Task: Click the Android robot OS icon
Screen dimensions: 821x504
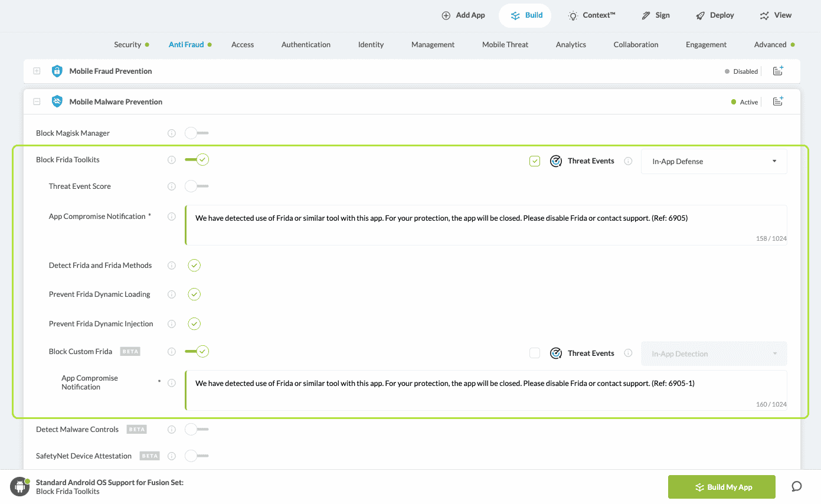Action: [20, 486]
